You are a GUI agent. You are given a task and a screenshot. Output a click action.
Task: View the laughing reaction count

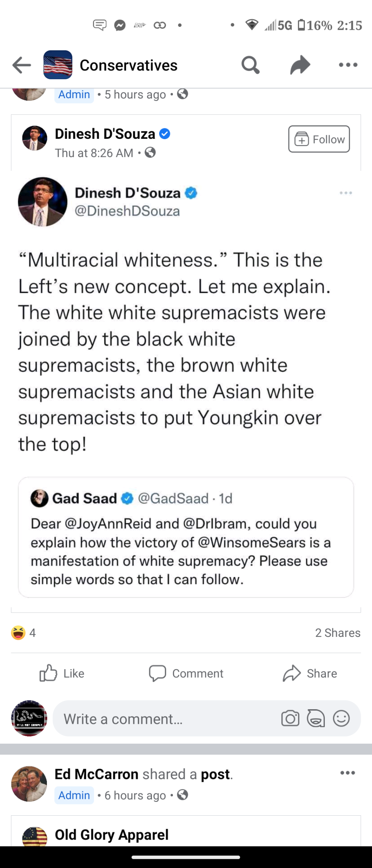coord(24,633)
